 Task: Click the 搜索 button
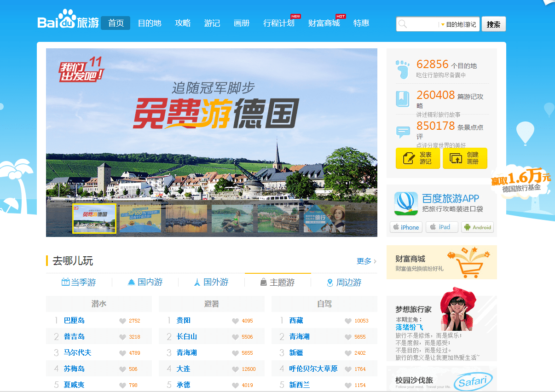[x=493, y=24]
